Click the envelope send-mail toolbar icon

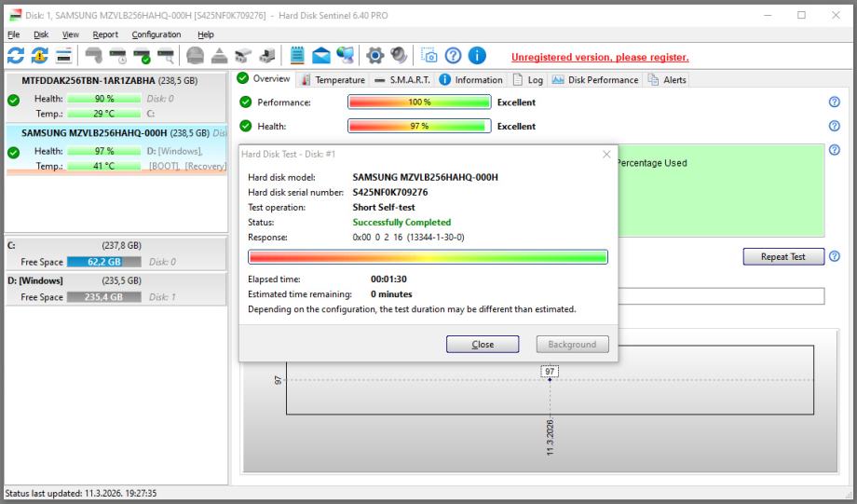tap(320, 57)
